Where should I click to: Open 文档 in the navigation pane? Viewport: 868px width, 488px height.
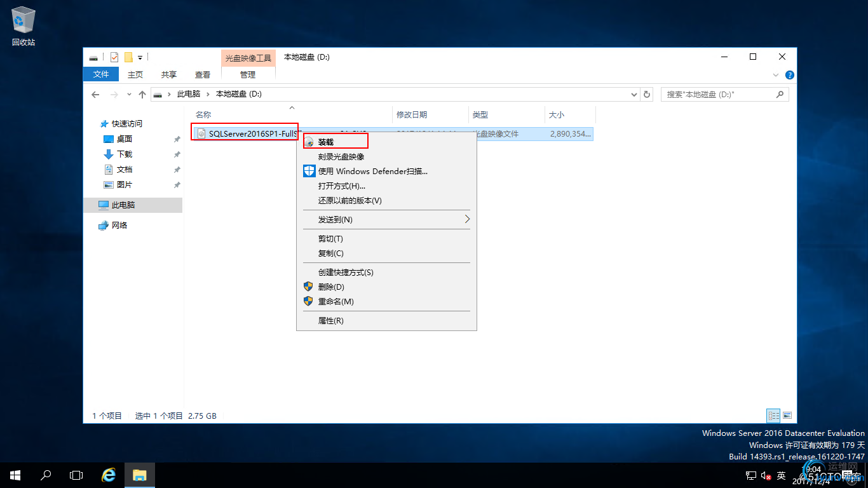(125, 170)
